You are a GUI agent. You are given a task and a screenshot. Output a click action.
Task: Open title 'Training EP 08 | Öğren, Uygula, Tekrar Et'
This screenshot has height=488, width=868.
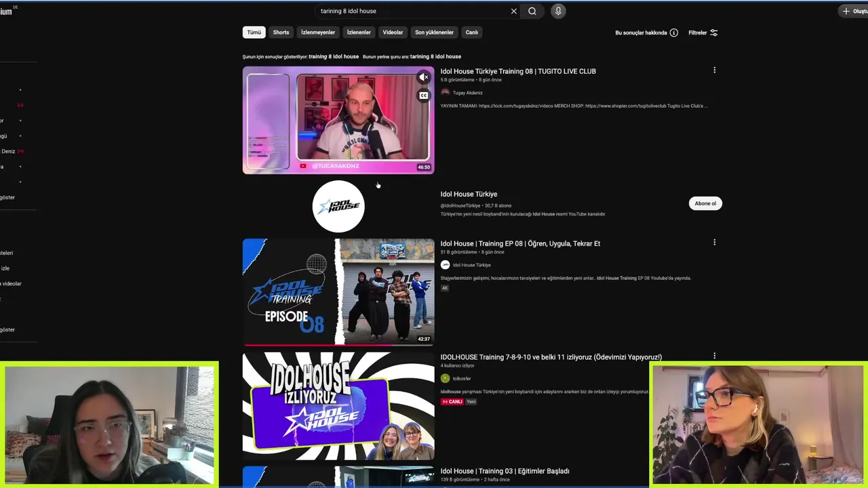point(520,243)
